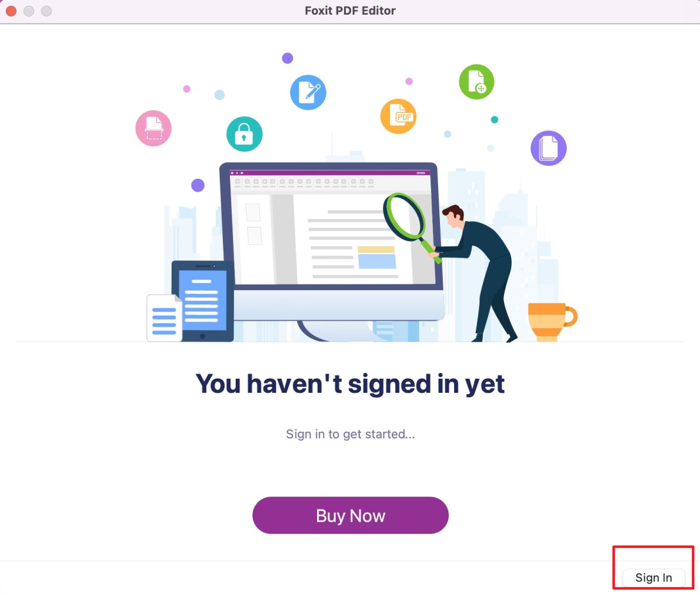
Task: Click the green add document icon
Action: tap(476, 82)
